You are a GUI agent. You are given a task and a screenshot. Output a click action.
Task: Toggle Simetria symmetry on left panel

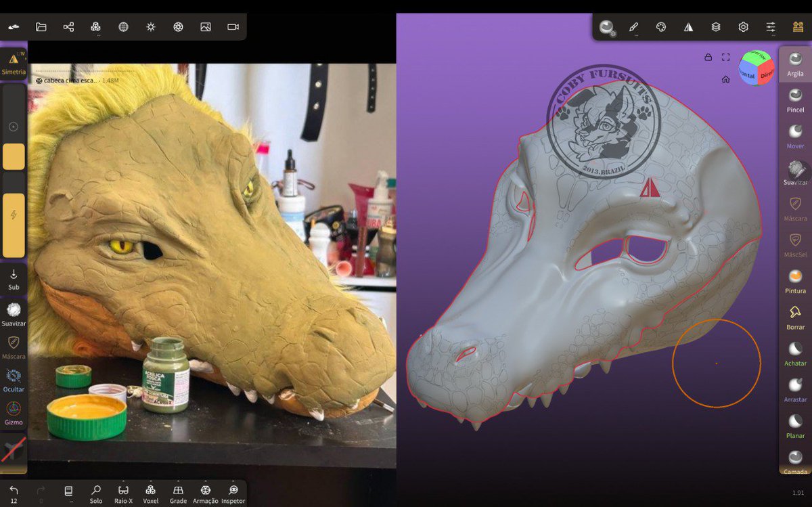coord(14,64)
